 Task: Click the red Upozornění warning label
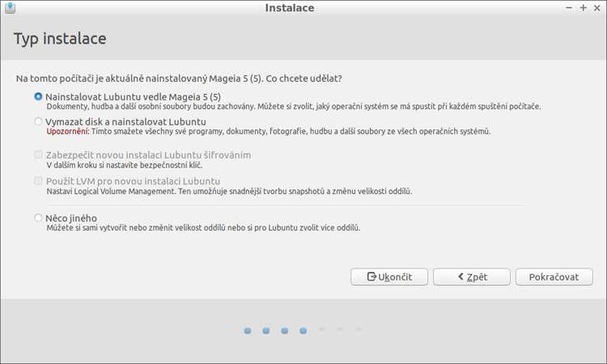[x=68, y=131]
